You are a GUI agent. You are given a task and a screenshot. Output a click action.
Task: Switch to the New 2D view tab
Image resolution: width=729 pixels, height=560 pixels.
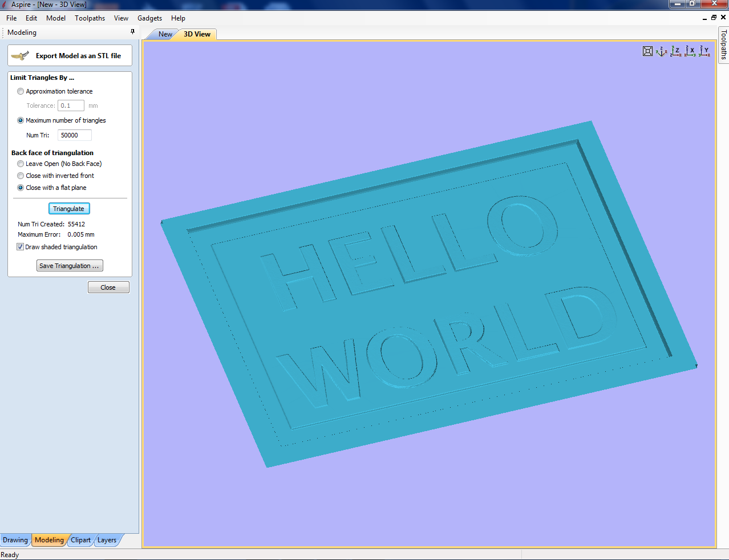pos(165,34)
